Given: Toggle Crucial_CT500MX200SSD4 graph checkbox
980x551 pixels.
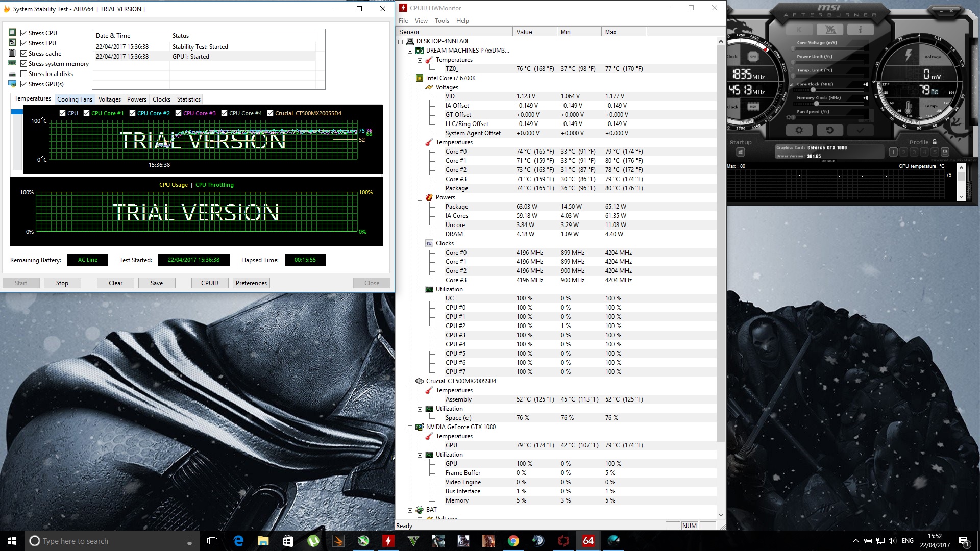Looking at the screenshot, I should coord(271,113).
